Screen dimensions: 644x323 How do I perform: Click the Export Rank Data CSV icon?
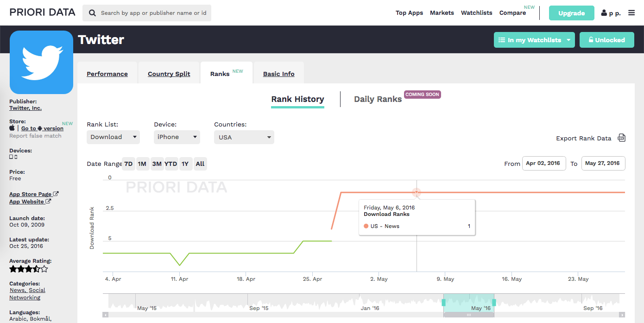[x=622, y=138]
